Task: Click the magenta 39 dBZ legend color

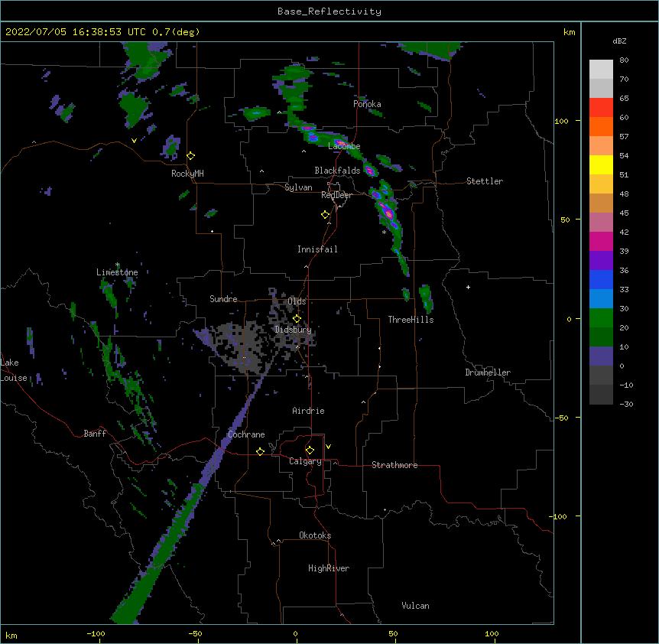Action: [x=601, y=241]
